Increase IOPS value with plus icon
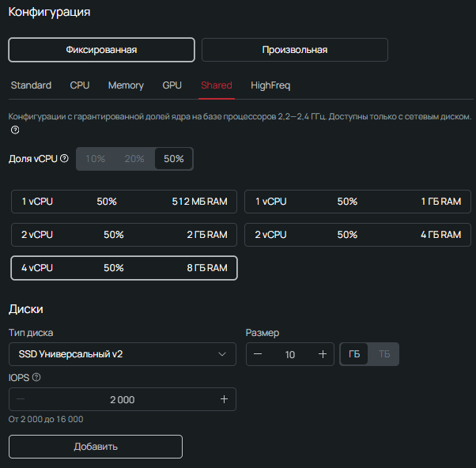476x468 pixels. 224,399
